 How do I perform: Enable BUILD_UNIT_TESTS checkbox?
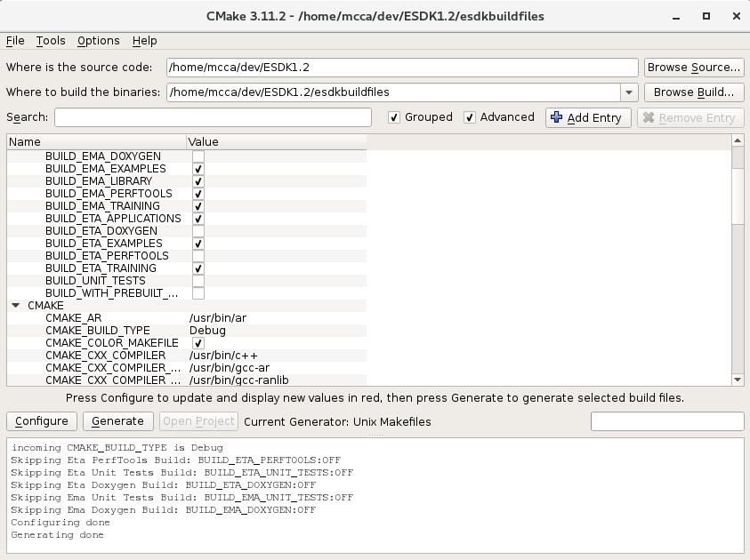pyautogui.click(x=198, y=281)
